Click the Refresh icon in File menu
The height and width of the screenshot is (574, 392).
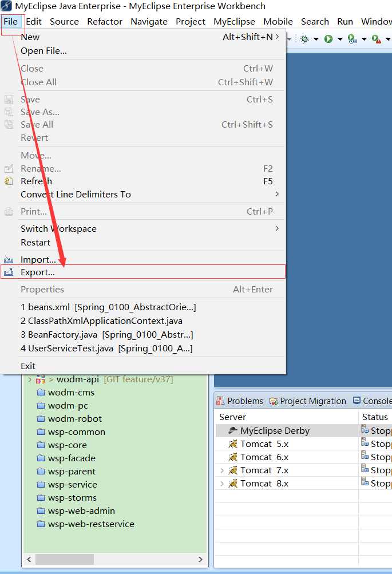pos(9,181)
